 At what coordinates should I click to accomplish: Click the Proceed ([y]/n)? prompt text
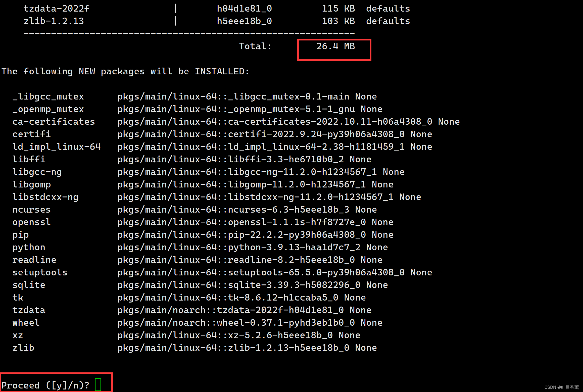tap(45, 385)
